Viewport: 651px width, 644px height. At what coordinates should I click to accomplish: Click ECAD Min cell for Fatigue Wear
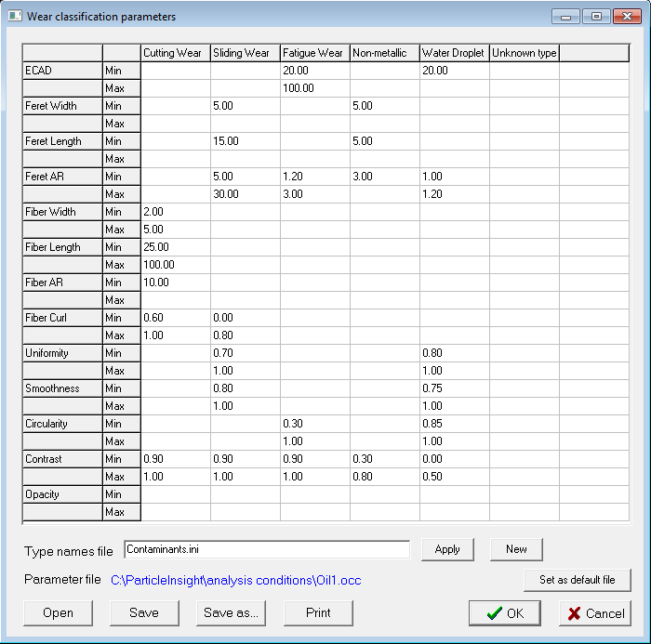(x=314, y=71)
